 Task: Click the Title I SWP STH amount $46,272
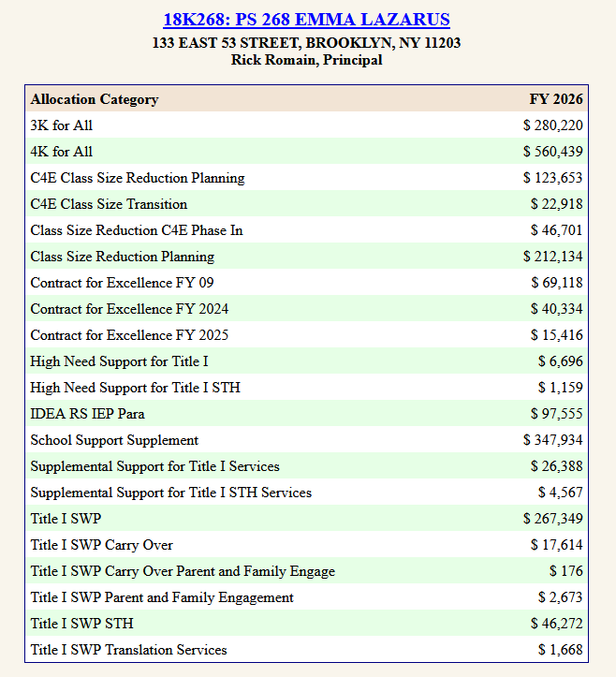(x=556, y=624)
